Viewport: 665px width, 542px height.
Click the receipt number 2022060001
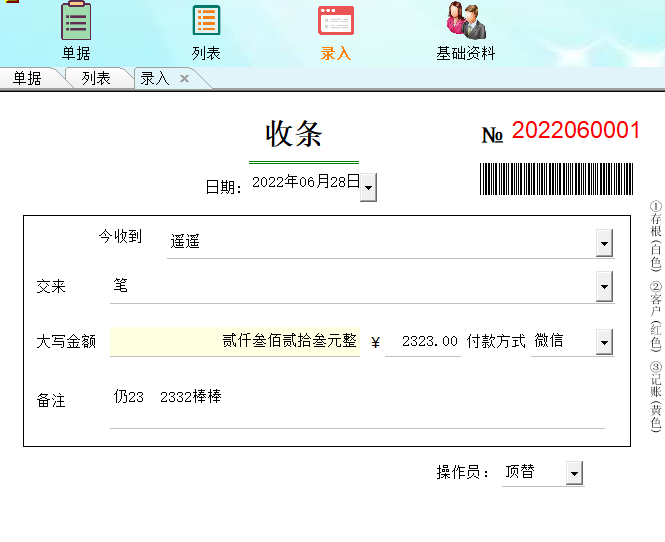coord(576,130)
